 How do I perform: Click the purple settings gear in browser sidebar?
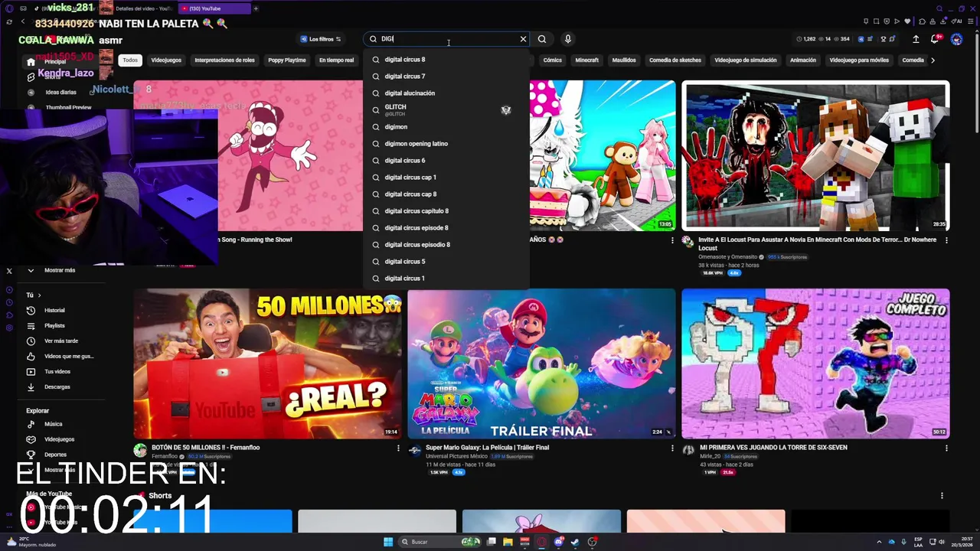[9, 328]
